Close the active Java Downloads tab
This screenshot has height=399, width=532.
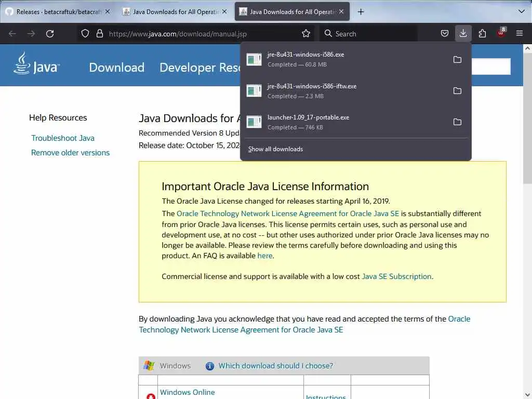tap(341, 11)
